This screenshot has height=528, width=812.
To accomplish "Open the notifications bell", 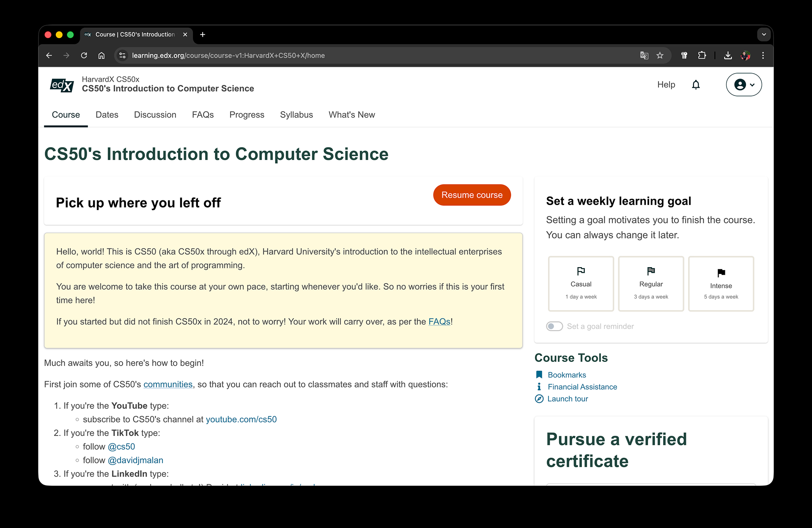I will coord(696,85).
